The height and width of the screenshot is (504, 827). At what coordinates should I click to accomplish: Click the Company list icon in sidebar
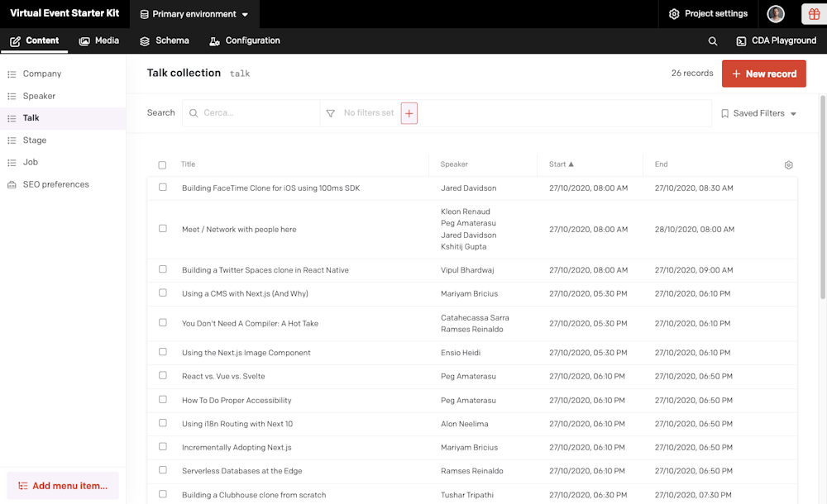pyautogui.click(x=12, y=74)
